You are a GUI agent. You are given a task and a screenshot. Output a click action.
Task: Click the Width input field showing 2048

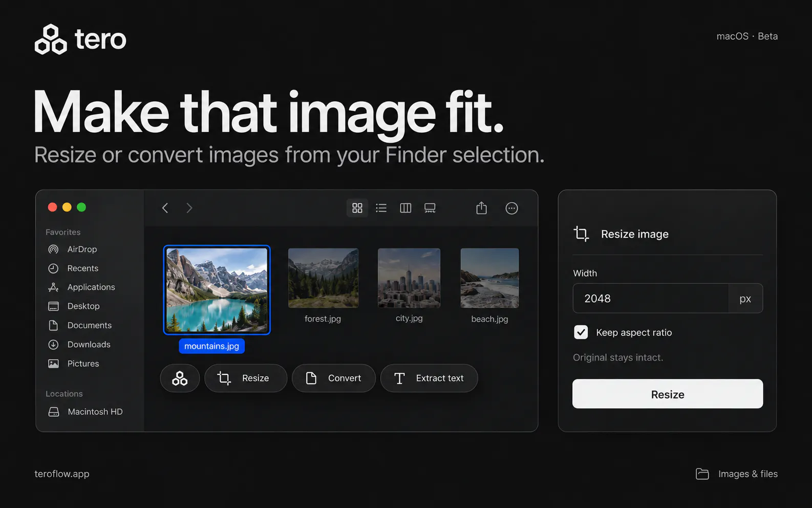[x=651, y=299]
